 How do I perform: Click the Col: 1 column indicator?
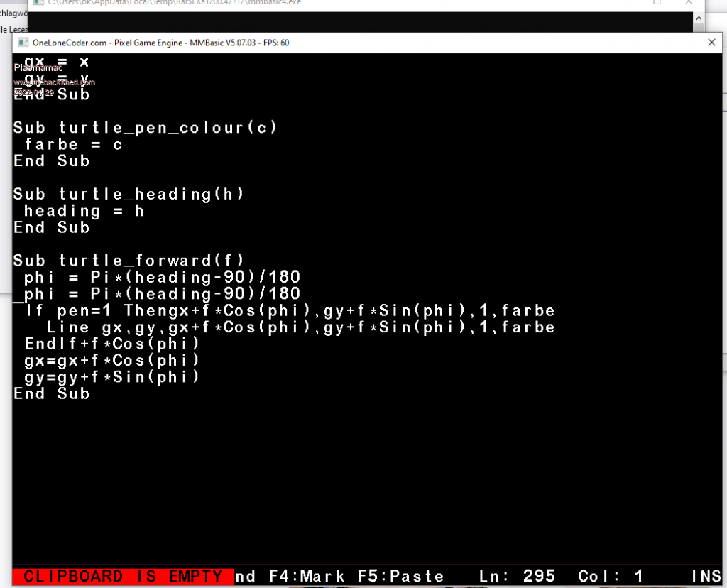pyautogui.click(x=611, y=576)
